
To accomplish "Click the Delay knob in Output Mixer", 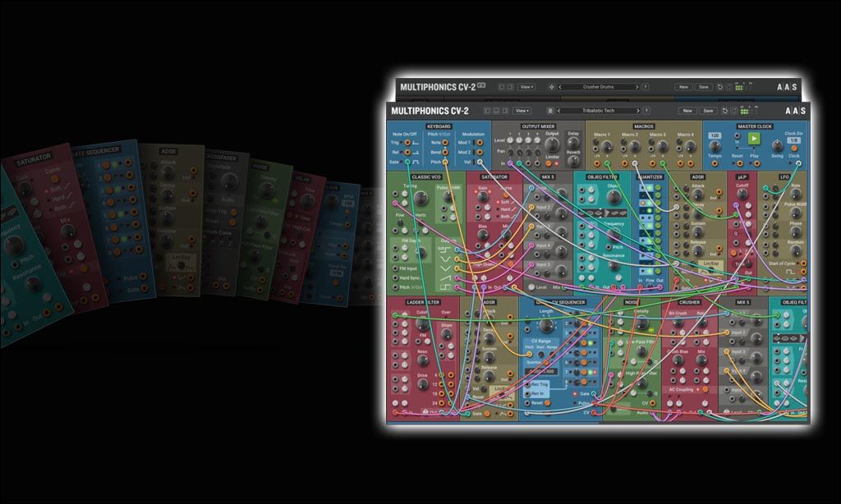I will [x=573, y=143].
